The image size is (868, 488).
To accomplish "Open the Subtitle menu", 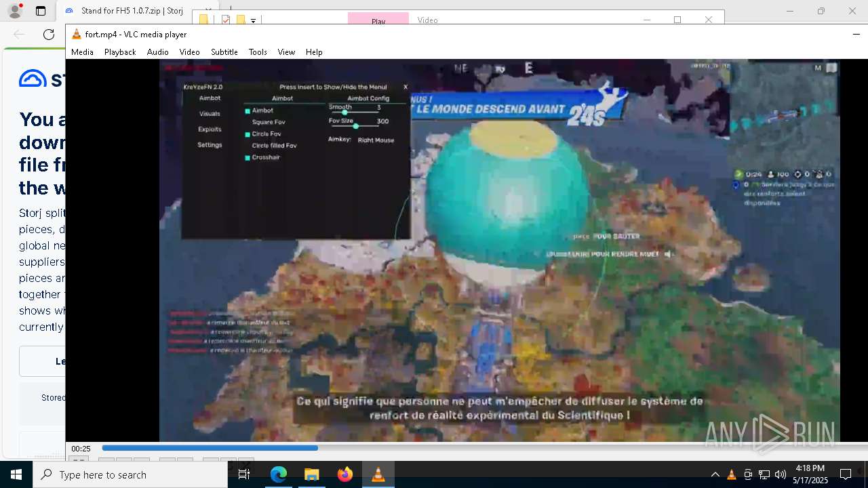I will [x=224, y=52].
